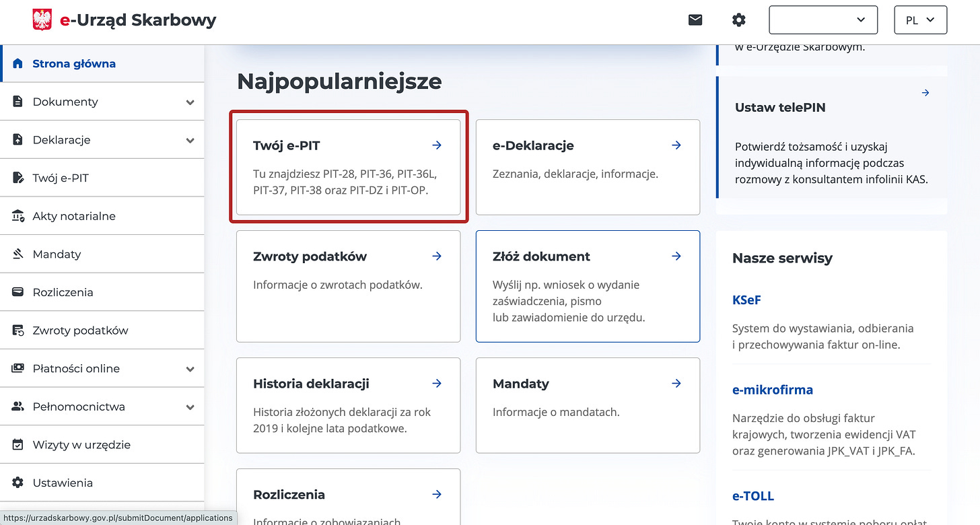Select Ustawienia in sidebar
Screen dimensions: 980x525
pos(102,483)
